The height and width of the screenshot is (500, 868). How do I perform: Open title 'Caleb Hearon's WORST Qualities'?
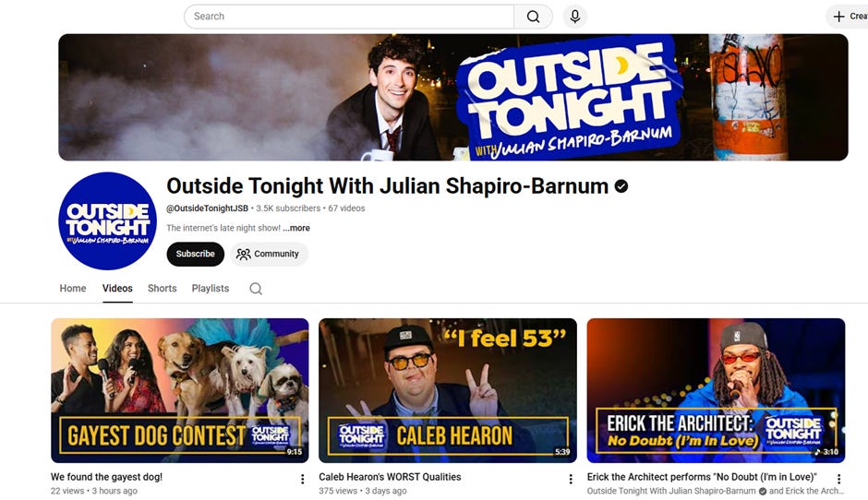[390, 477]
